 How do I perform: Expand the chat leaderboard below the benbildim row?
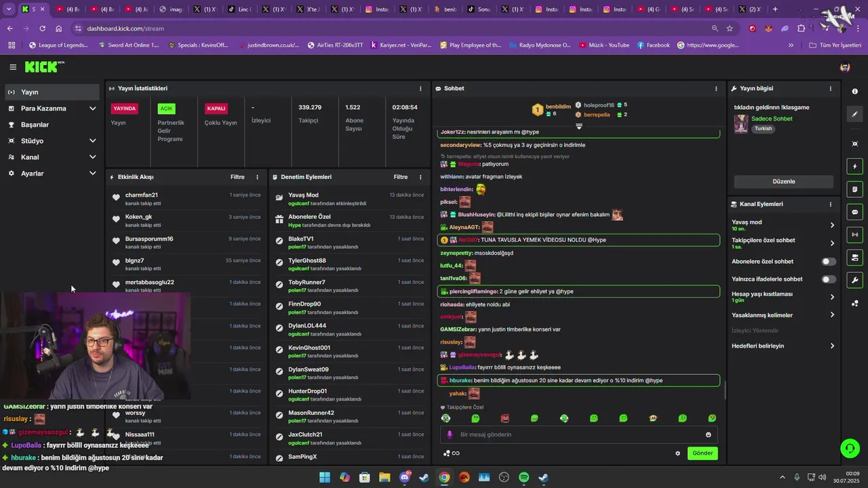(579, 126)
